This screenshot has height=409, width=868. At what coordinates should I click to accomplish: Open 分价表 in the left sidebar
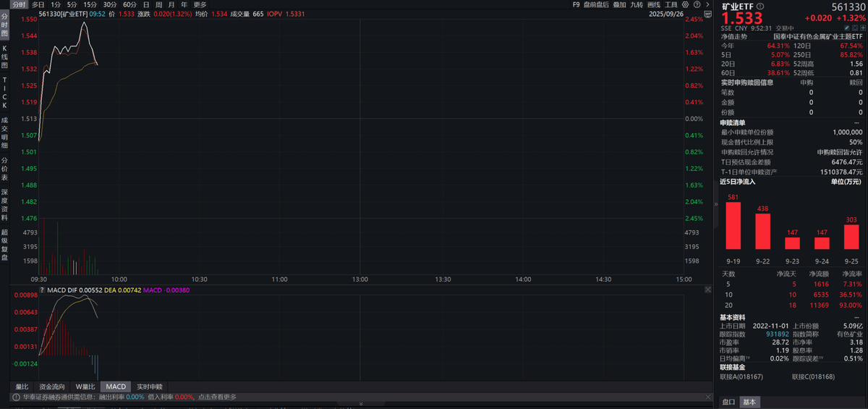point(4,169)
